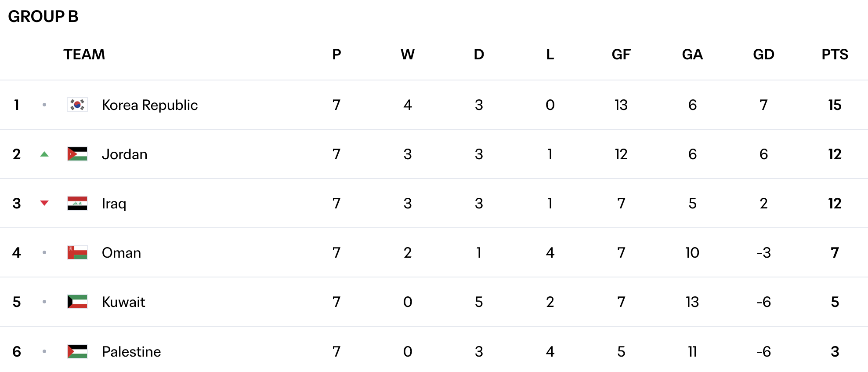Click the Oman flag icon
868x372 pixels.
[77, 252]
